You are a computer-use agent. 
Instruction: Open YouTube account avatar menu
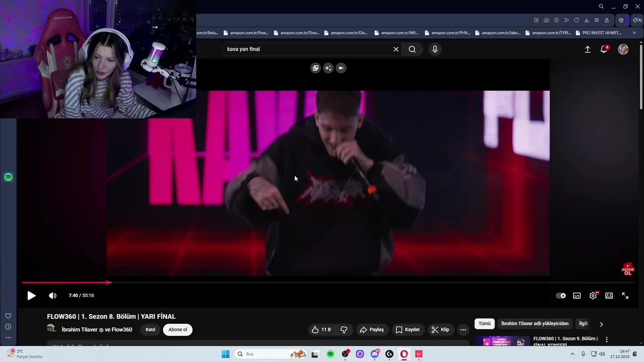pyautogui.click(x=623, y=49)
